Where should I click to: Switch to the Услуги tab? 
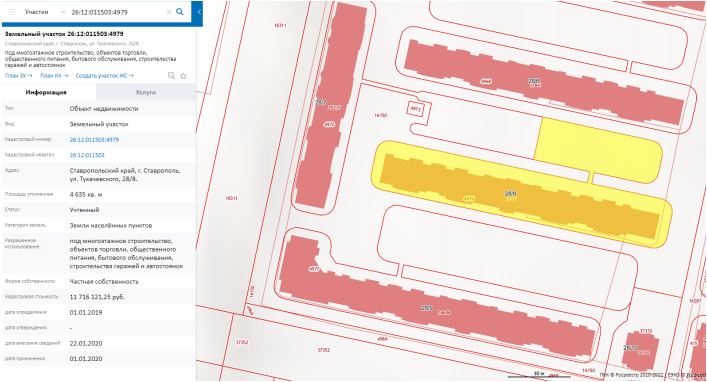tap(146, 92)
